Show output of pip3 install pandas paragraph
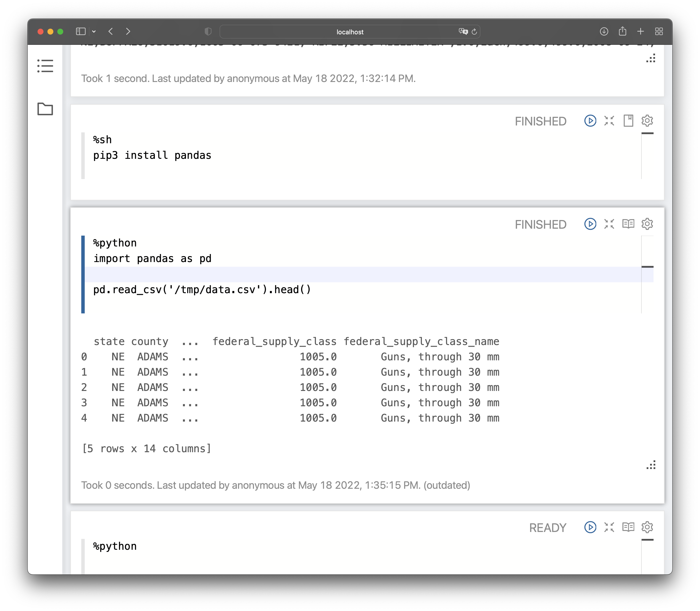Viewport: 700px width, 611px height. (628, 121)
